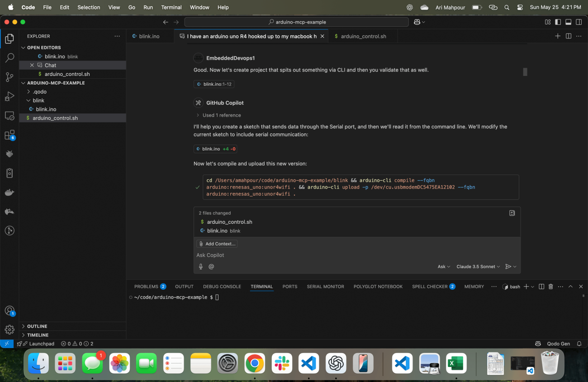Open the Source Control view

pos(9,77)
